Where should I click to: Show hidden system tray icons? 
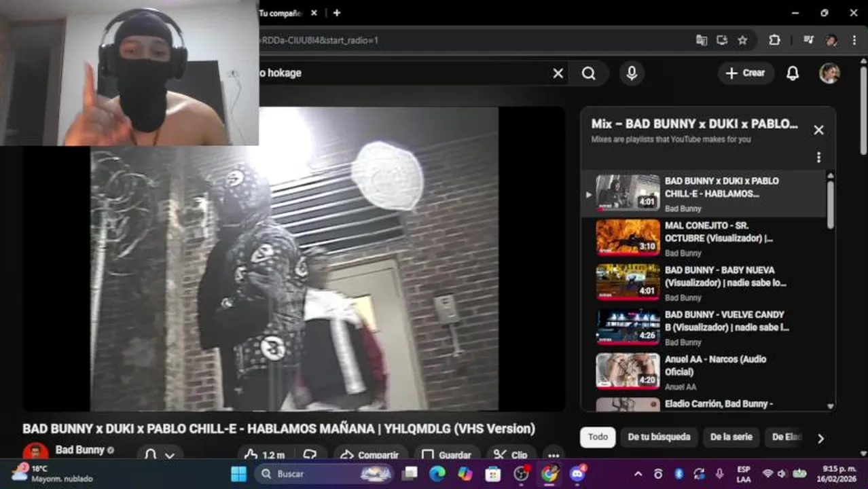pos(638,474)
